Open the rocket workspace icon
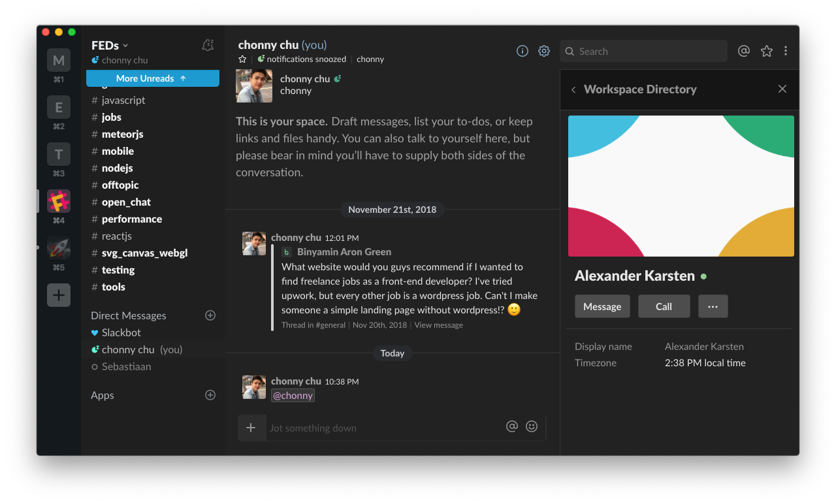This screenshot has width=836, height=504. coord(59,248)
